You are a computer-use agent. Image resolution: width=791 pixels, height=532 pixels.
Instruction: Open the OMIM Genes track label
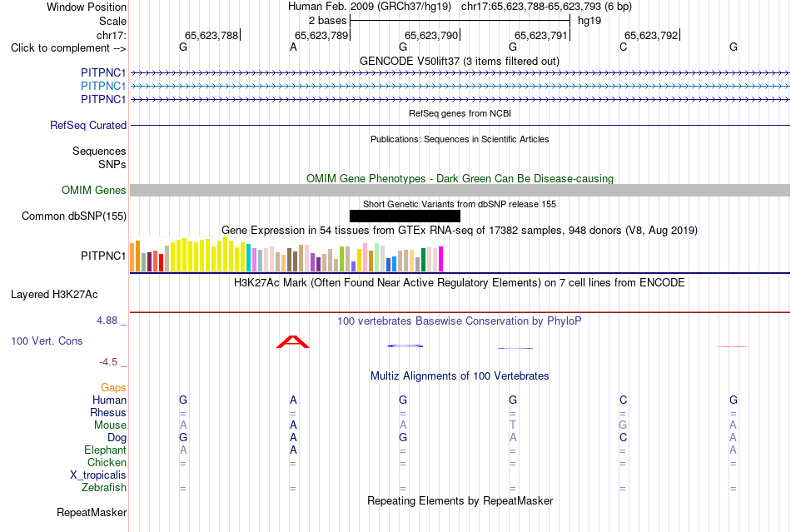click(94, 190)
